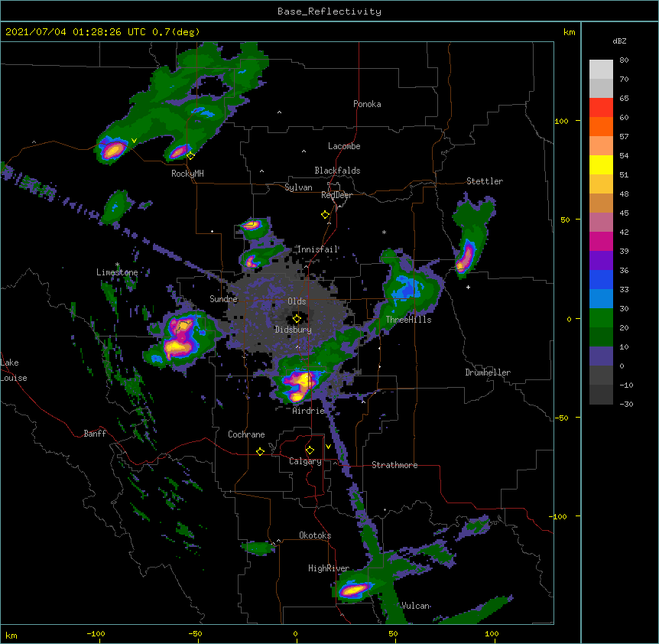This screenshot has width=659, height=644.
Task: Select the bright yellow swatch in dBZ legend
Action: pyautogui.click(x=601, y=164)
